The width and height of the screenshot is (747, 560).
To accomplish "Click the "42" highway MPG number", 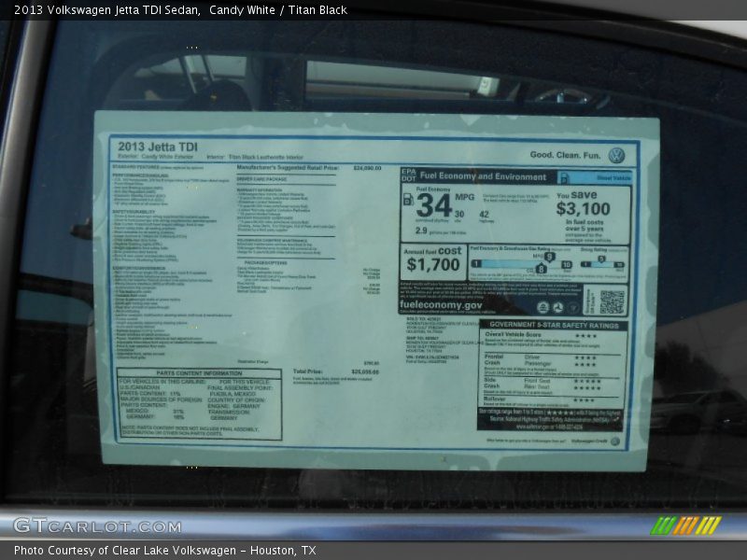I will coord(484,215).
